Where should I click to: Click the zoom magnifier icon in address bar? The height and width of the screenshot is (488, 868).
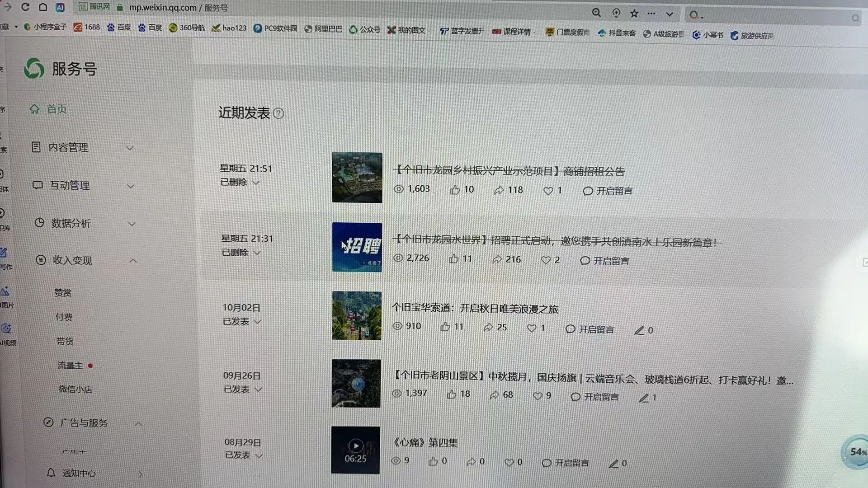point(597,13)
